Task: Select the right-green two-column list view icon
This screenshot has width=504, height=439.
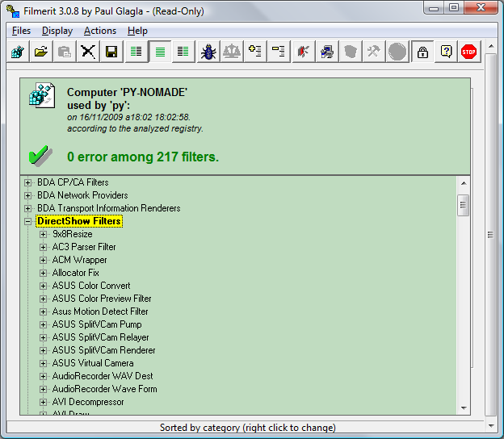Action: coord(183,52)
